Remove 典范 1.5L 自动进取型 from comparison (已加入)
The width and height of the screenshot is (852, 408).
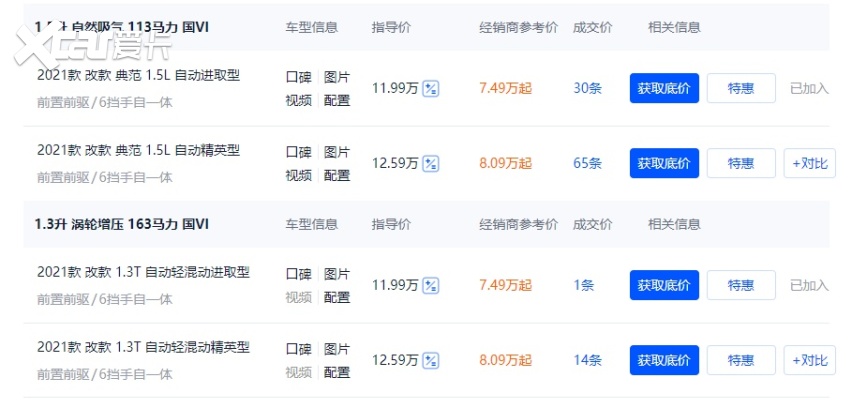tap(810, 88)
